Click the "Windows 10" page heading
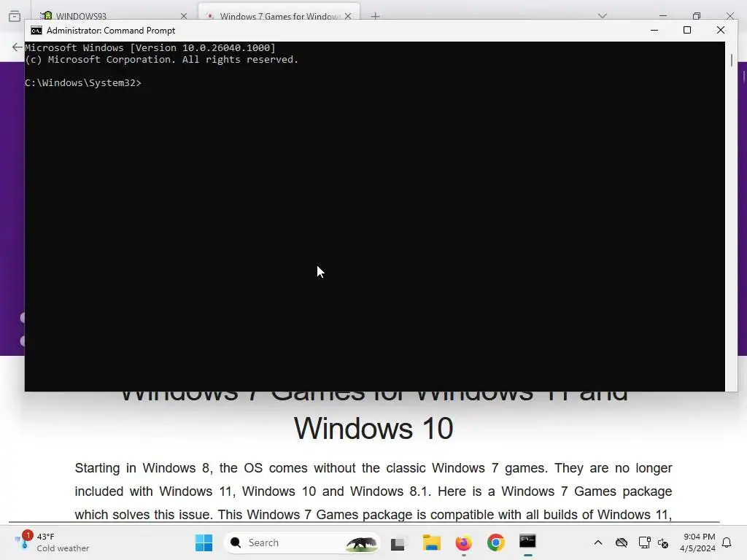The width and height of the screenshot is (747, 560). pos(373,428)
